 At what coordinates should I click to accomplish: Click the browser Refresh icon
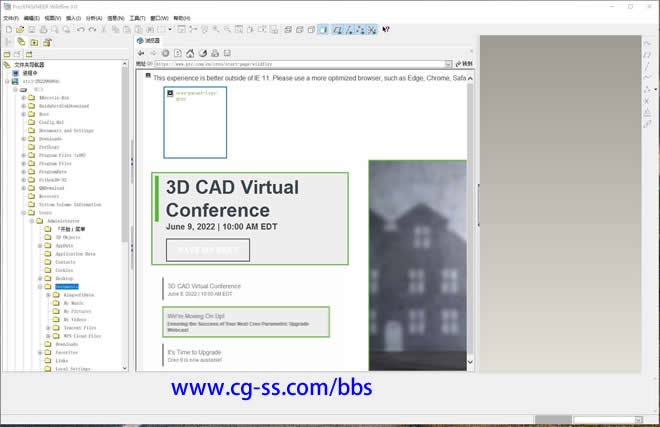pos(178,53)
